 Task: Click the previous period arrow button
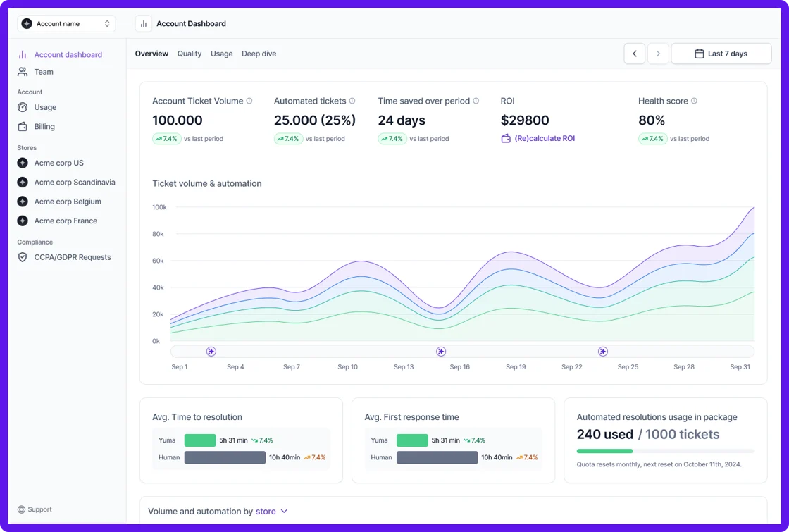click(634, 53)
